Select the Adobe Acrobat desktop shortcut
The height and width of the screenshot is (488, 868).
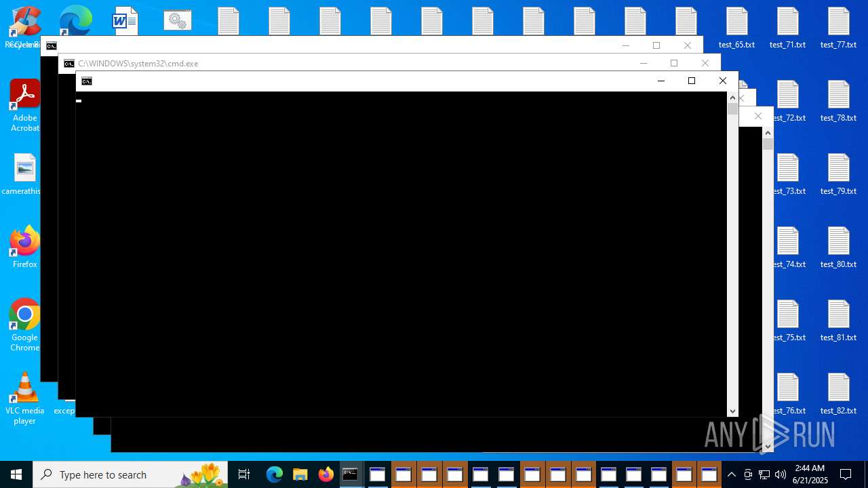25,106
